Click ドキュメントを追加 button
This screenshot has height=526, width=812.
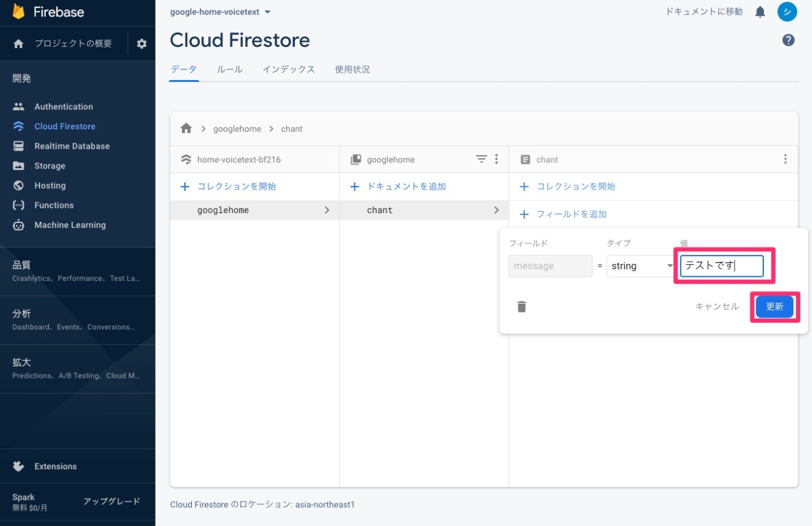point(398,186)
